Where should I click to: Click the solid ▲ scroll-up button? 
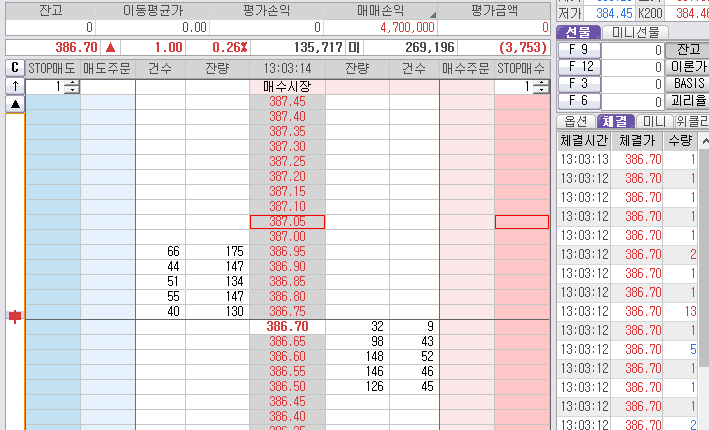15,104
